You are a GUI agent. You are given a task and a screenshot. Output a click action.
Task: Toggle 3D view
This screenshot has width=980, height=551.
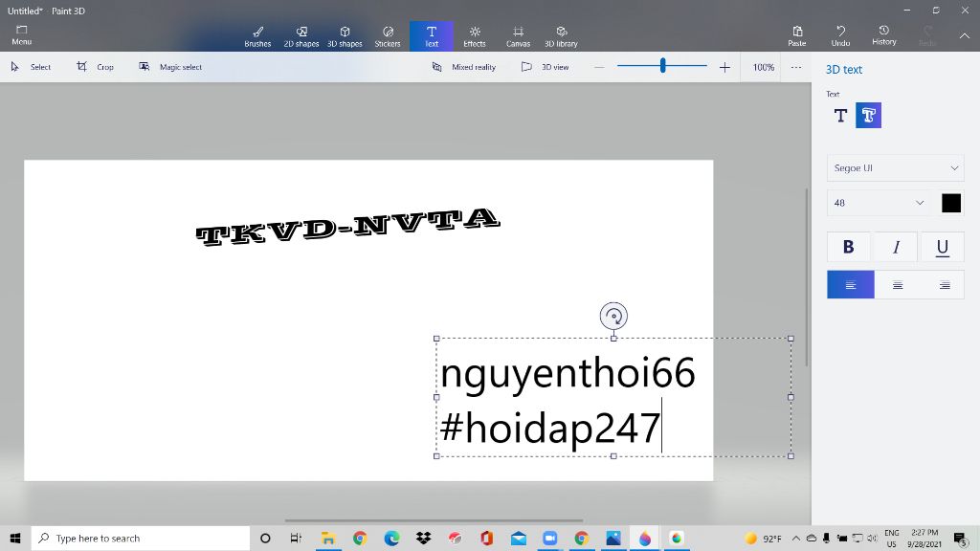click(545, 67)
